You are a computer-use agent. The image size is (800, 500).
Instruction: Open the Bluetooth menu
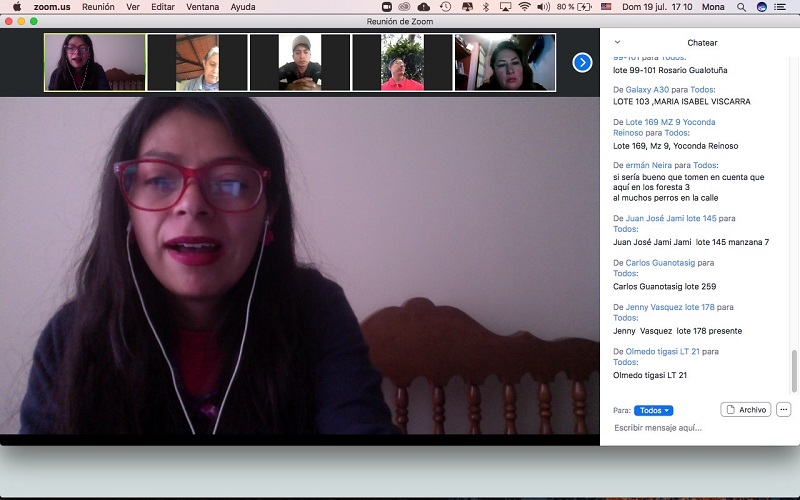point(486,7)
